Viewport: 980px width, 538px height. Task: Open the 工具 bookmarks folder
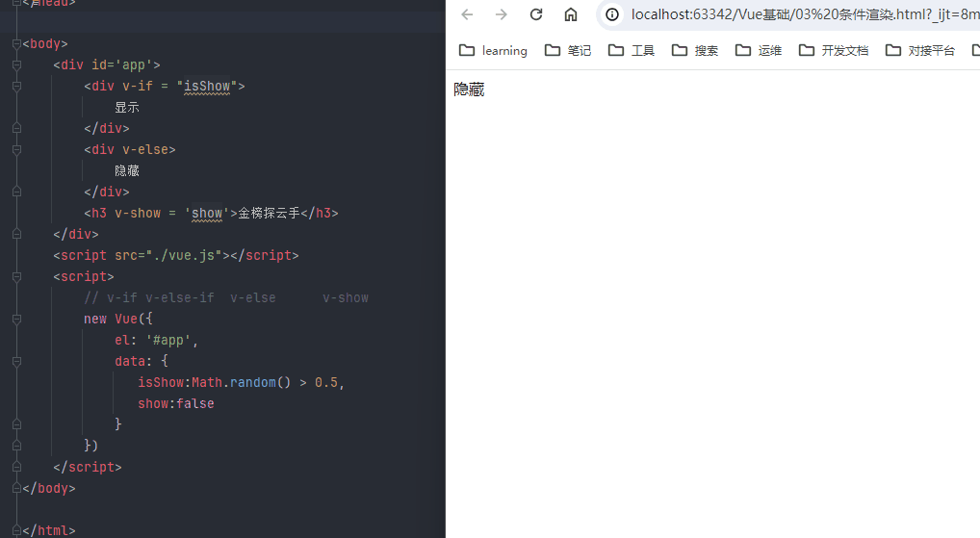coord(632,51)
